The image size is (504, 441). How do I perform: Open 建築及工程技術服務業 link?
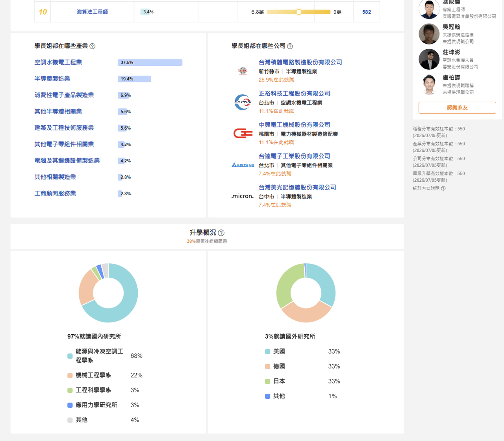tap(64, 128)
